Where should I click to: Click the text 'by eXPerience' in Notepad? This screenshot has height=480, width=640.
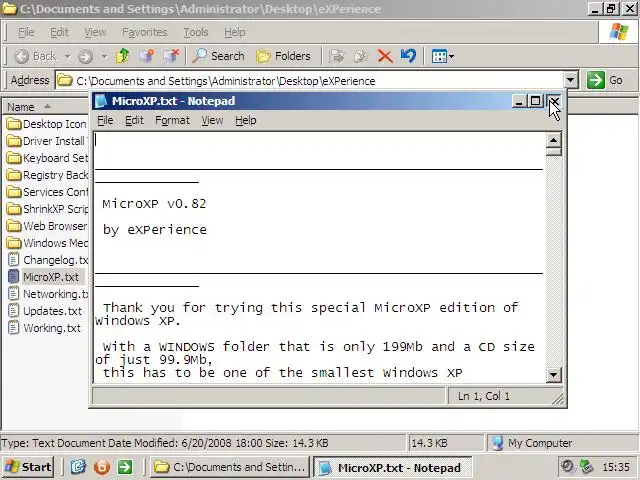pos(155,230)
